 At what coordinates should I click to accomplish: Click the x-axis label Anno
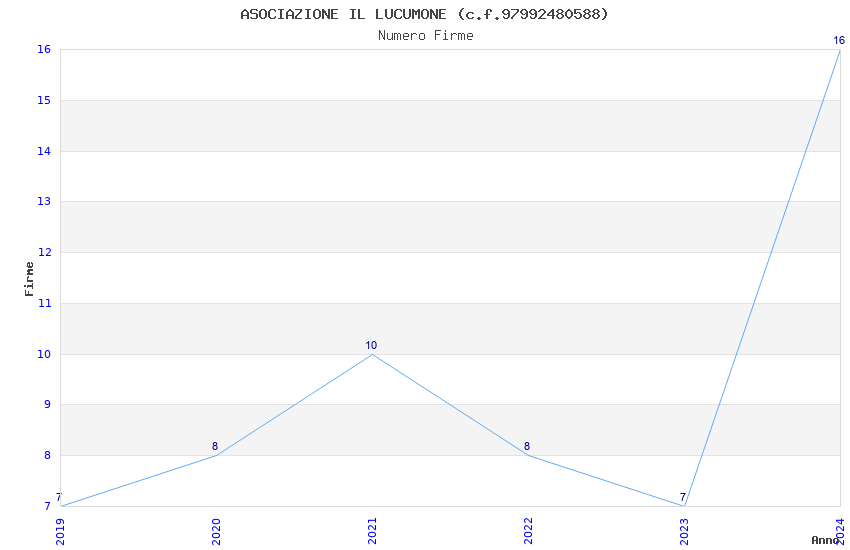825,540
